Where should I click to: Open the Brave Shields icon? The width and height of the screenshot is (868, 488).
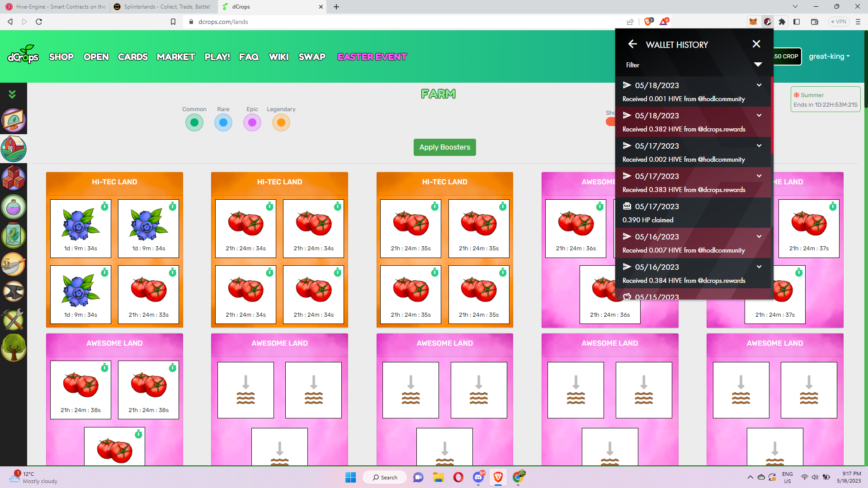[x=649, y=21]
